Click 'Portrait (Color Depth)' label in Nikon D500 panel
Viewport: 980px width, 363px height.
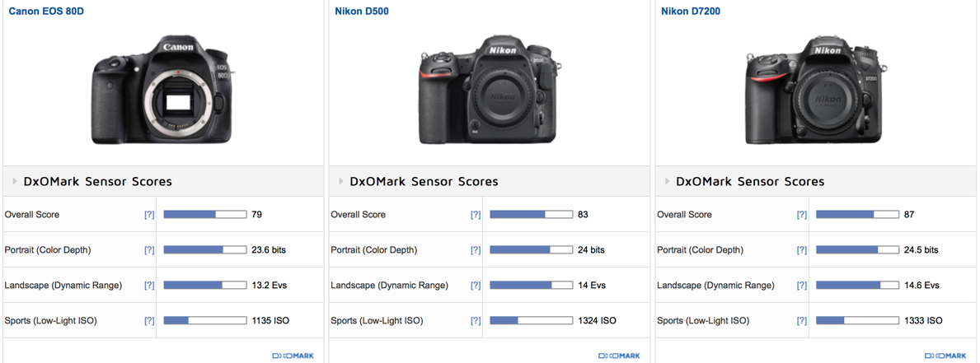pyautogui.click(x=373, y=250)
